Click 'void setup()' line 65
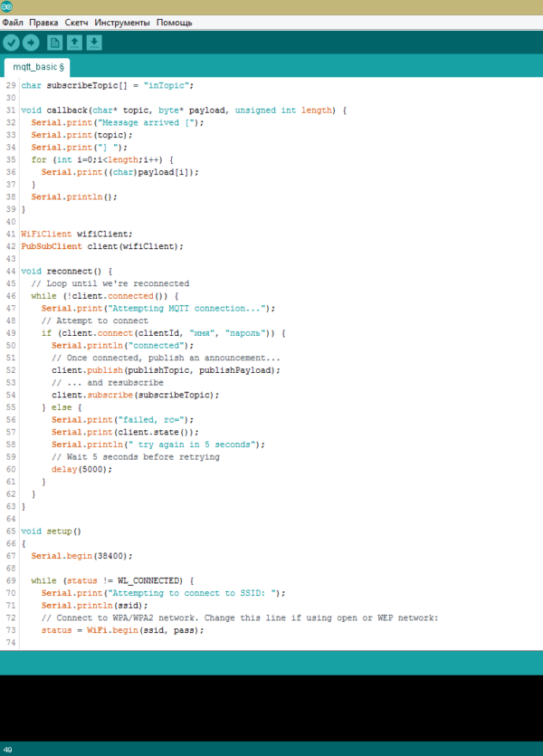543x756 pixels. coord(51,531)
